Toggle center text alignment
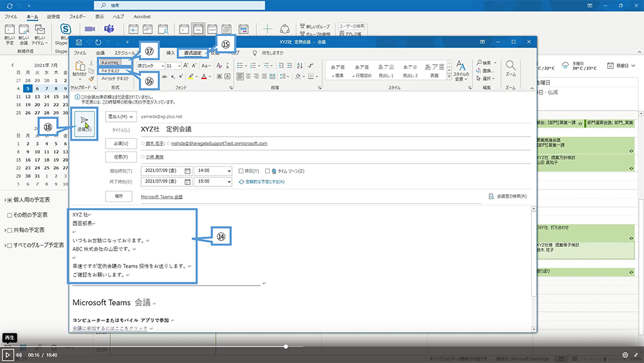The width and height of the screenshot is (644, 363). (x=249, y=76)
